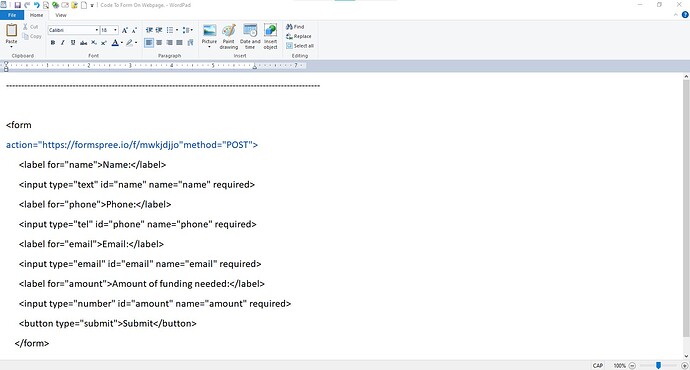Toggle italic formatting
Screen dimensions: 690x370
(63, 43)
